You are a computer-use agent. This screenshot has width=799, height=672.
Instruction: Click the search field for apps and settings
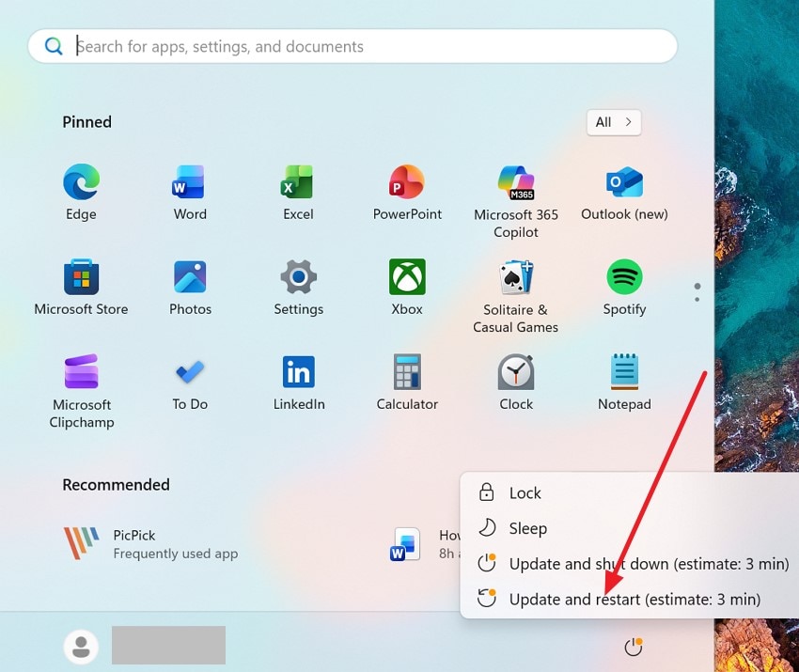coord(352,45)
